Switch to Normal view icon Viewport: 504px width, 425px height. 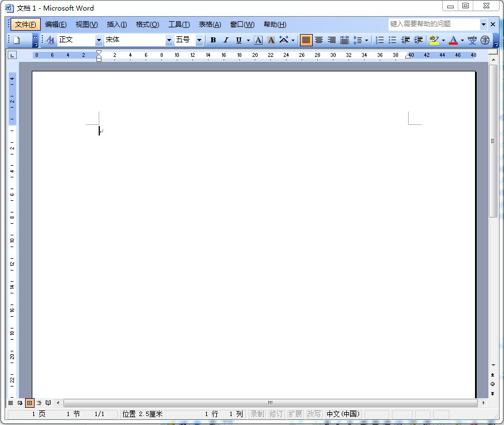pos(11,403)
